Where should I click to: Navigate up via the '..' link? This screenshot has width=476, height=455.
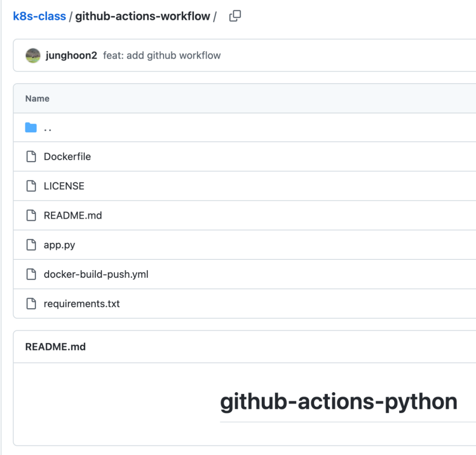[x=47, y=128]
